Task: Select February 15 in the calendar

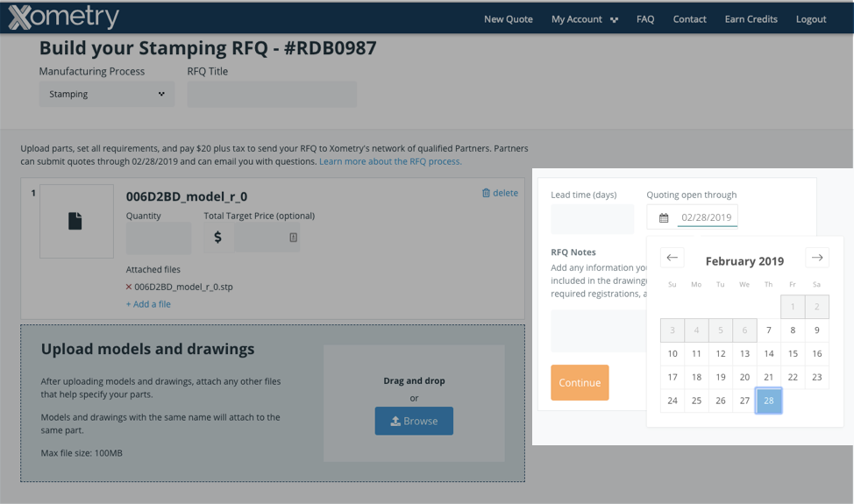Action: click(x=793, y=354)
